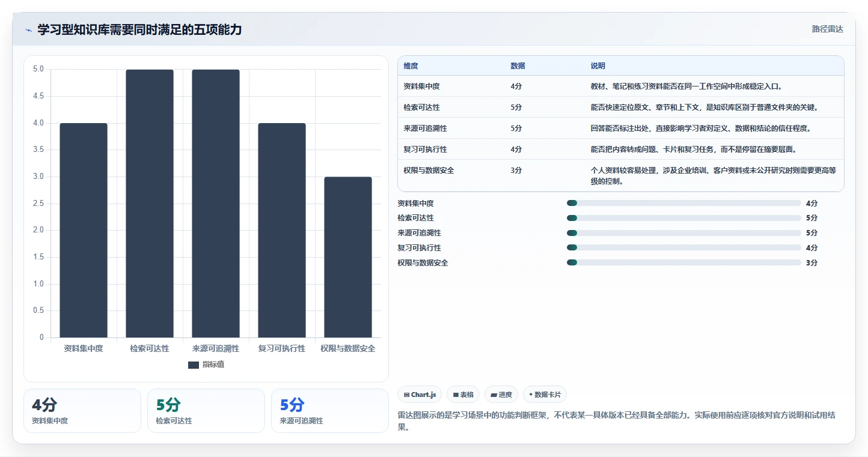This screenshot has height=457, width=868.
Task: Click the 说明 table column header
Action: click(x=598, y=66)
